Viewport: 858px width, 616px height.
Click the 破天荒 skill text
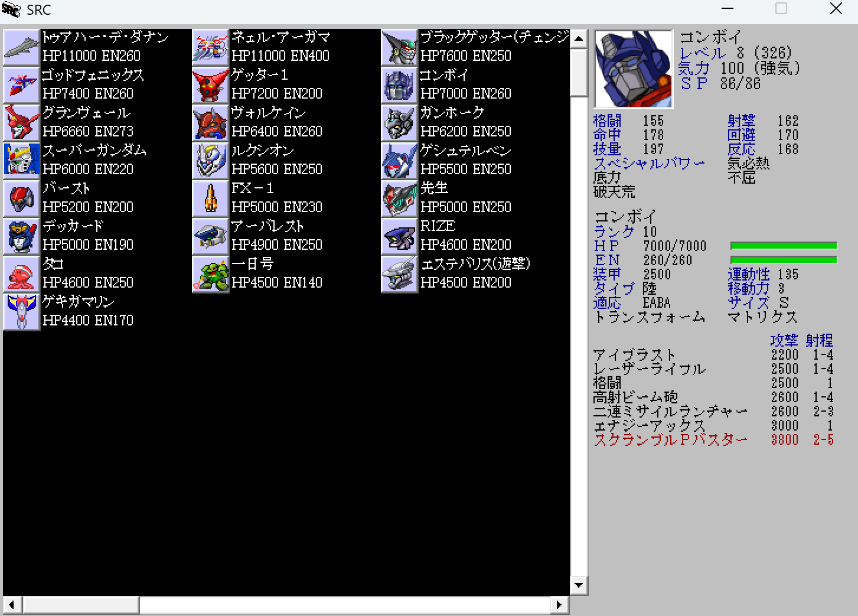pos(614,191)
